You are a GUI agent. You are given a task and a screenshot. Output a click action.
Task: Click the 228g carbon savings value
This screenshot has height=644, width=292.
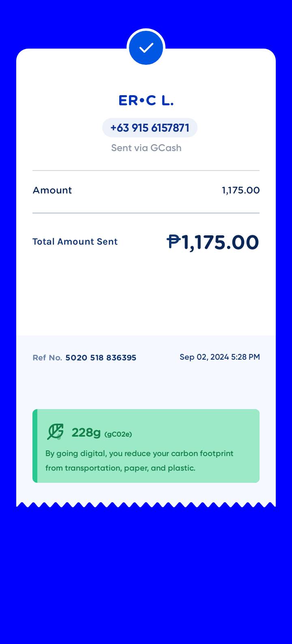click(86, 433)
